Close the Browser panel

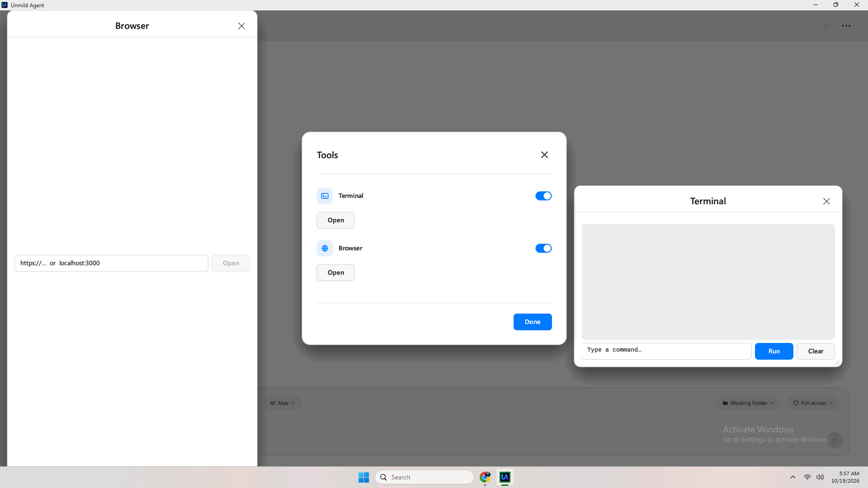point(241,26)
